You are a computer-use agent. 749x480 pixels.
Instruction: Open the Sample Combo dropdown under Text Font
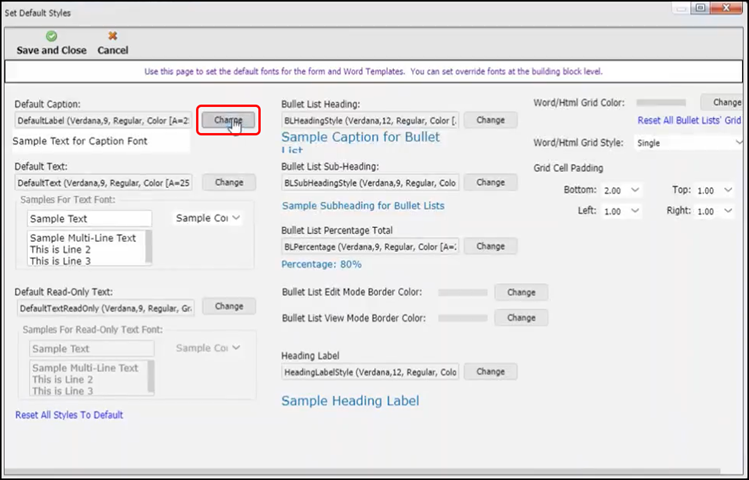236,218
